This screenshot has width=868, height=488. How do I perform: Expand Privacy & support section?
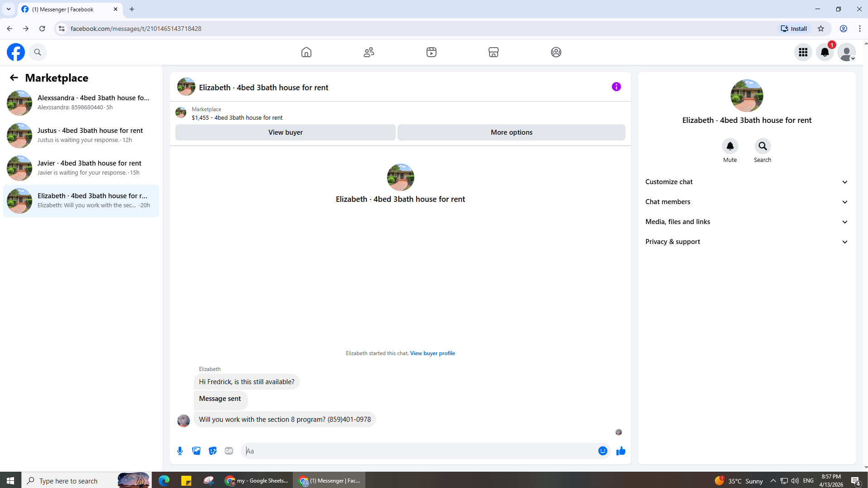point(747,242)
